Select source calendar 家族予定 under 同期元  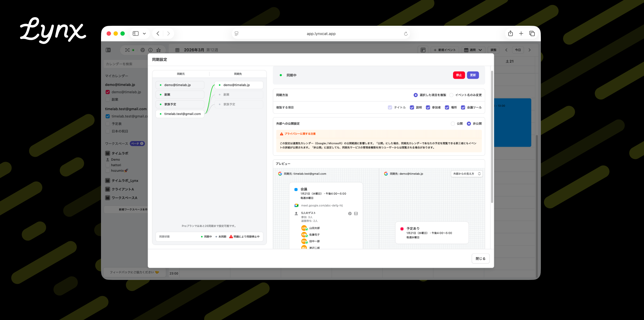pos(180,105)
